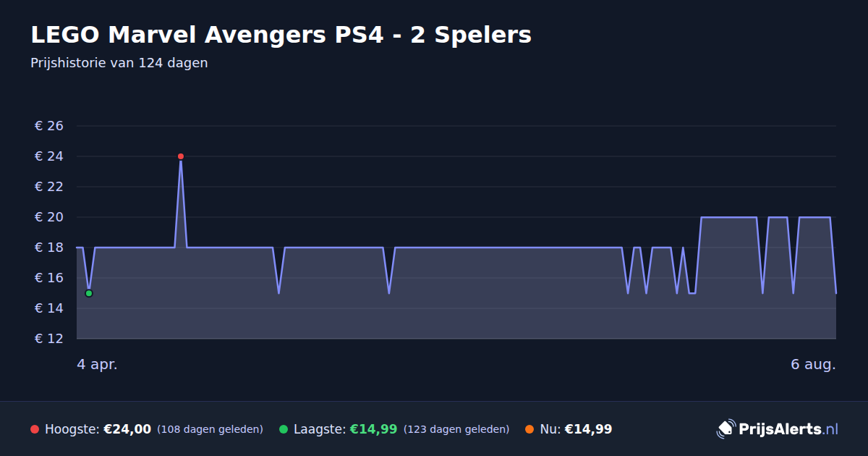The width and height of the screenshot is (868, 456).
Task: Click the LEGO Marvel Avengers PS4 title
Action: (281, 35)
